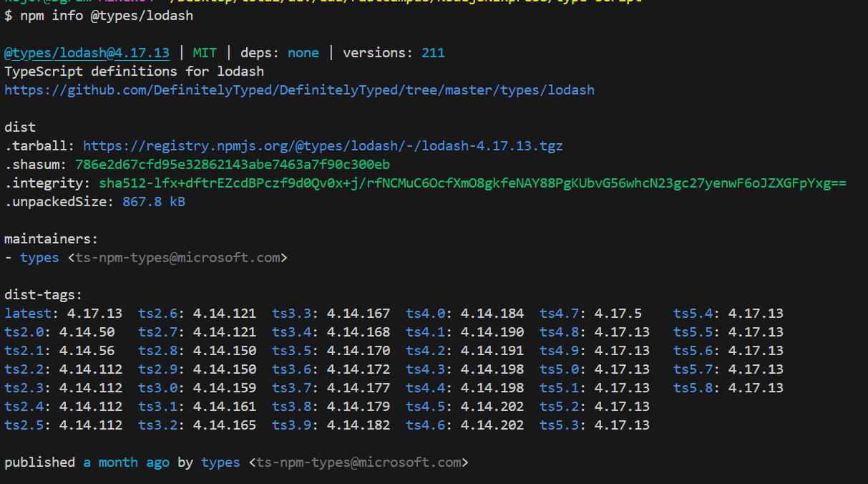Select version 4.17.5 next to ts4.7
Viewport: 868px width, 484px height.
pos(618,314)
